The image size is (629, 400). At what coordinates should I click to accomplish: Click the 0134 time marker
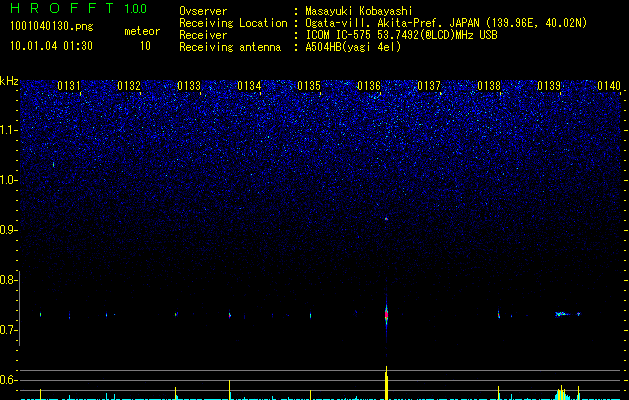pyautogui.click(x=249, y=85)
